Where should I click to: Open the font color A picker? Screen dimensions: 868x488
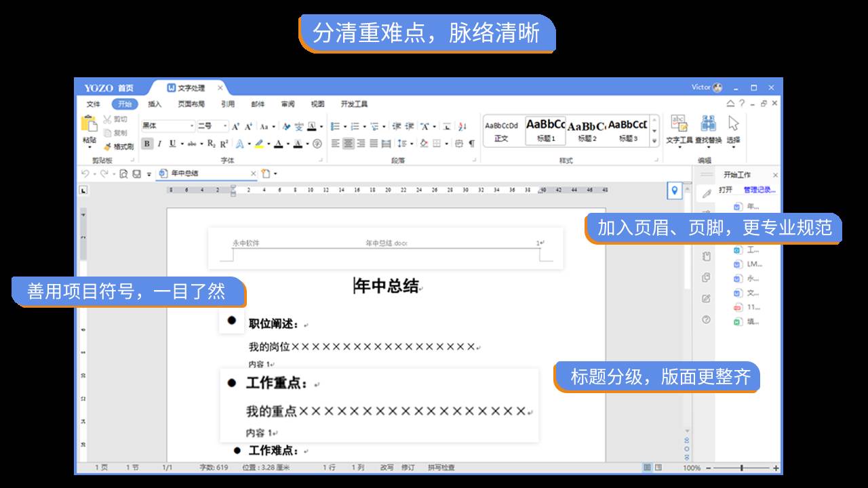279,144
